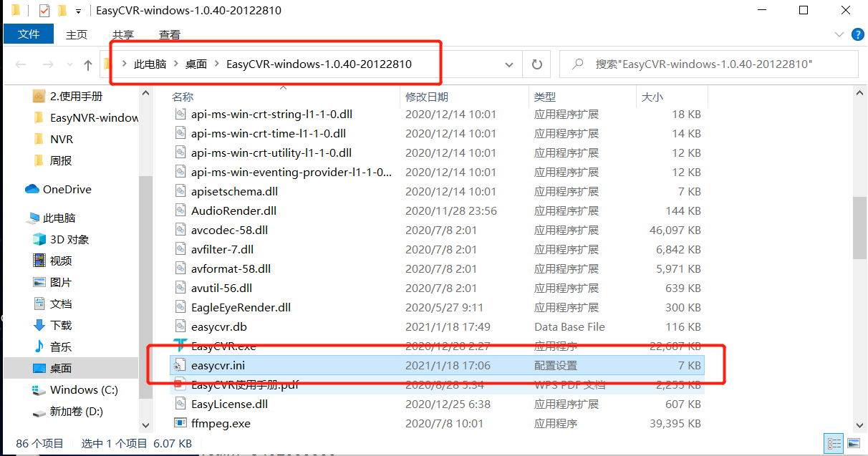Click the Windows (C:) drive icon
The image size is (868, 456).
(39, 390)
